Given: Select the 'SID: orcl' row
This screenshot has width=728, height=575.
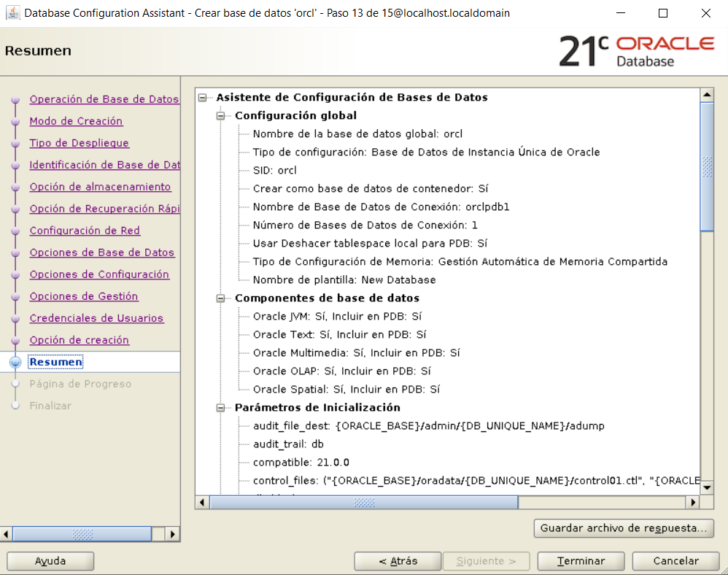Looking at the screenshot, I should click(x=274, y=171).
